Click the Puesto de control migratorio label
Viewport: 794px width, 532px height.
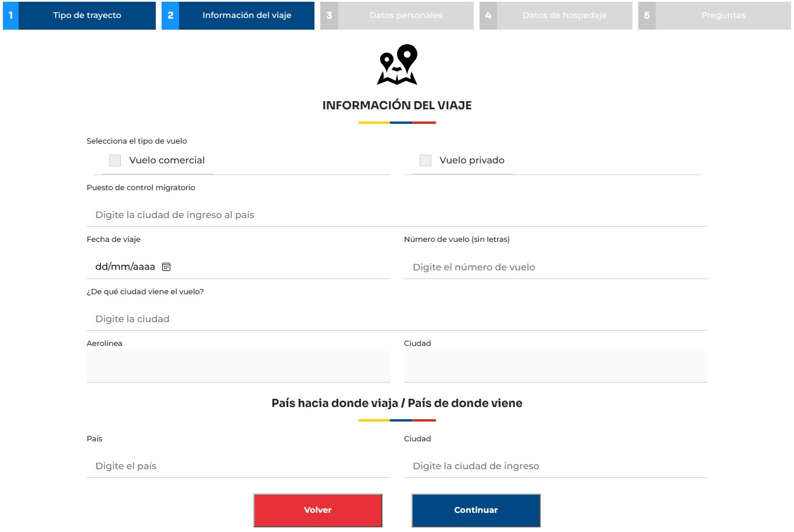141,188
